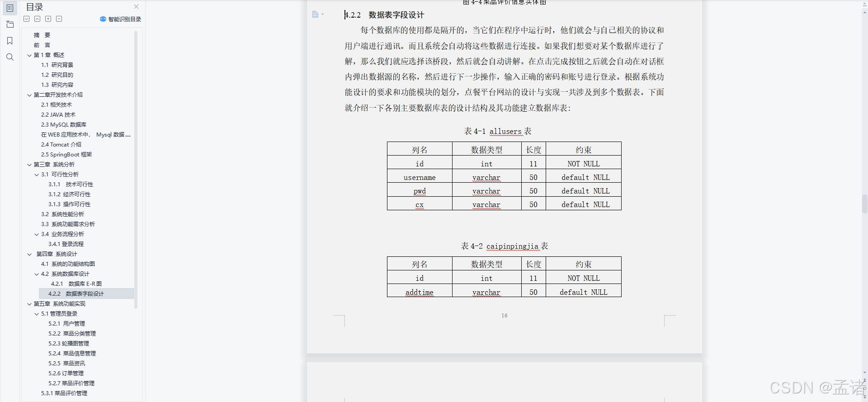Open the table of contents pane icon

(x=10, y=8)
